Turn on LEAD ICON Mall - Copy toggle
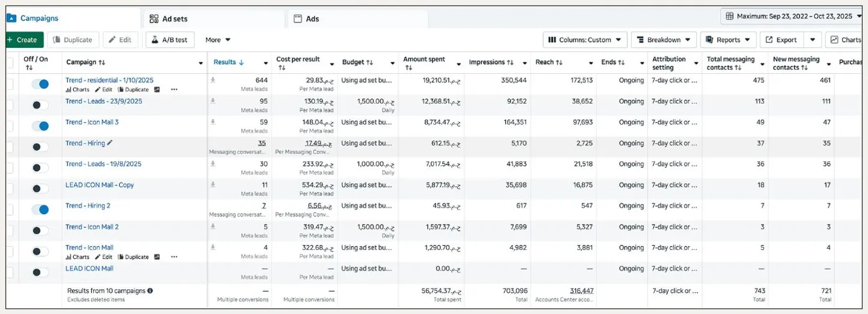The width and height of the screenshot is (868, 314). [40, 189]
